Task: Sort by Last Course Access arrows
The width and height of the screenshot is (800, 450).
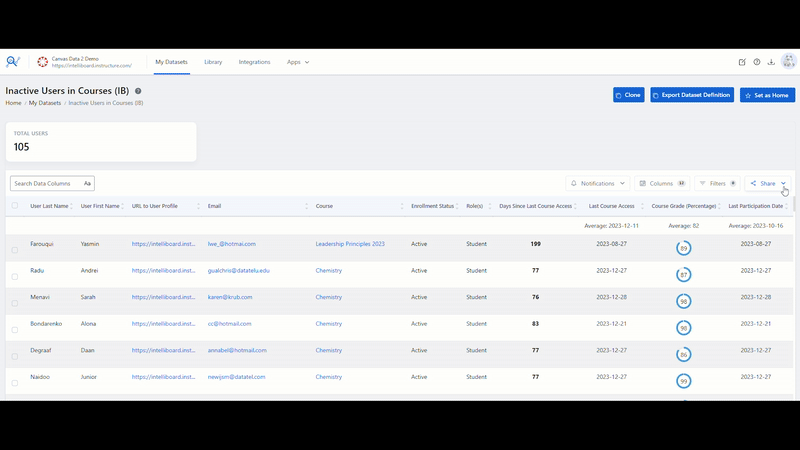Action: pos(642,206)
